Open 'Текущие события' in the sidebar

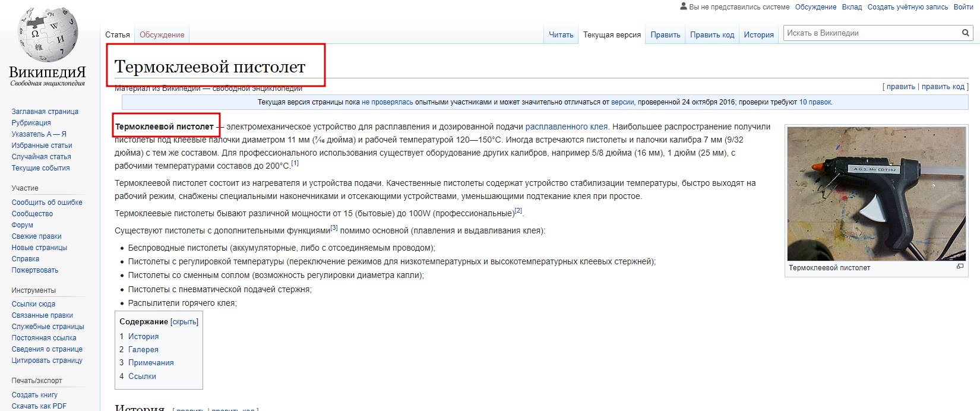(41, 167)
